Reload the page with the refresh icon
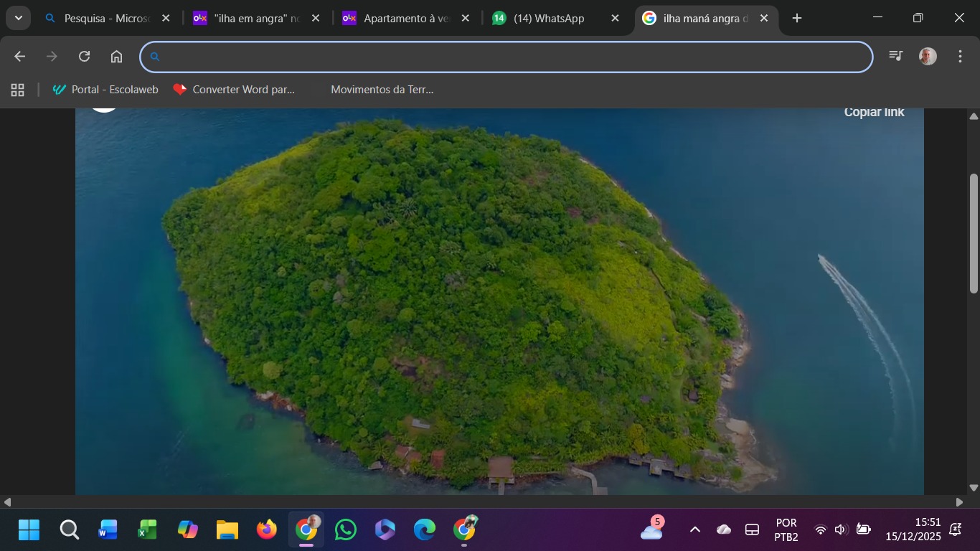The image size is (980, 551). coord(84,57)
